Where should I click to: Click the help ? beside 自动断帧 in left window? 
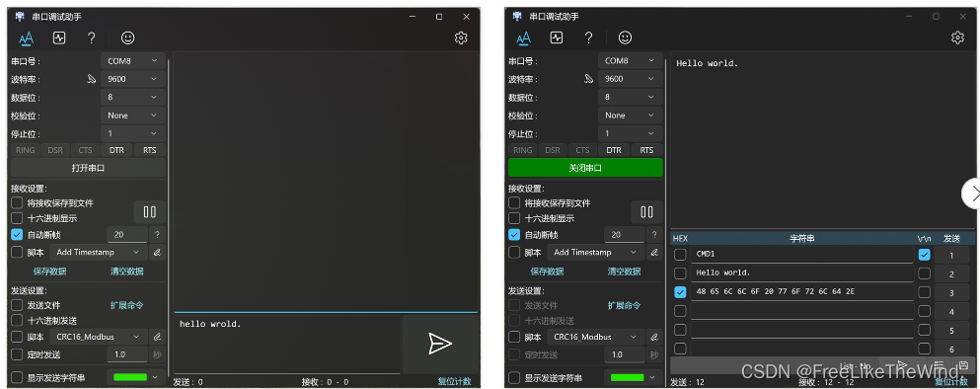158,235
